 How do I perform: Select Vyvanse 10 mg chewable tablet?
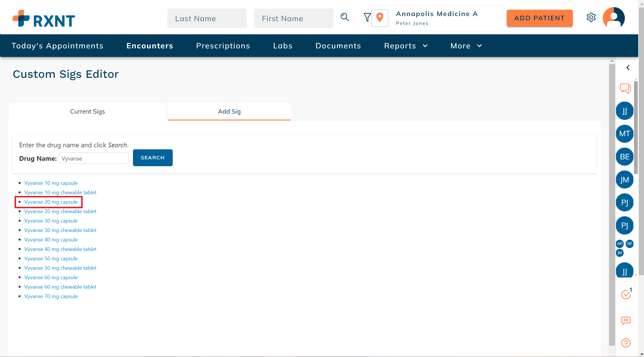(60, 193)
